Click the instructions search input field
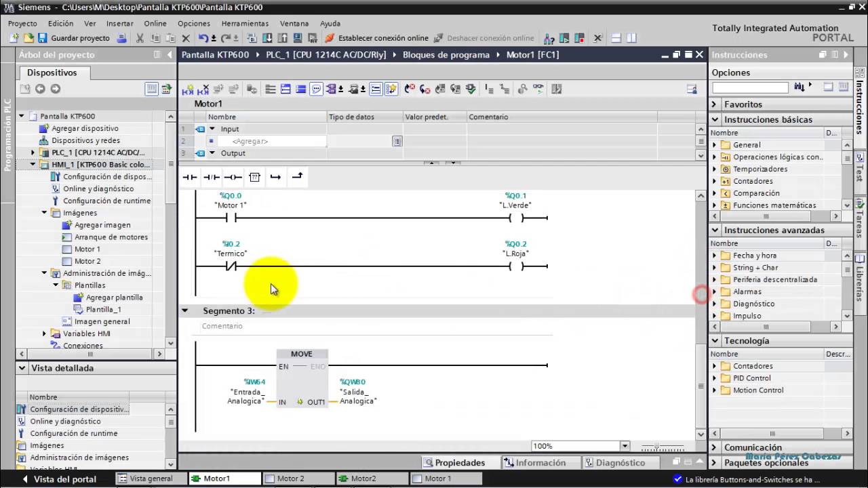The image size is (868, 488). pos(750,87)
